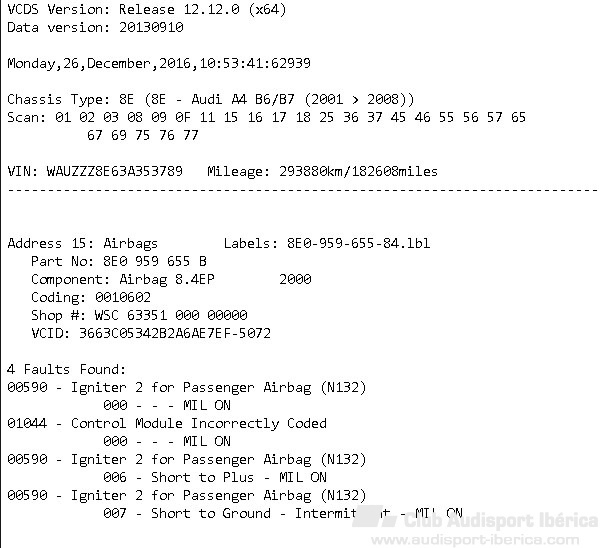Click the VCID code line
600x548 pixels.
(x=151, y=333)
